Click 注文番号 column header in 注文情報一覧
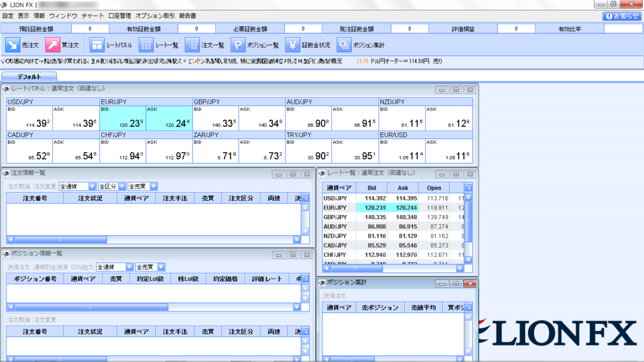This screenshot has width=644, height=362. [35, 198]
